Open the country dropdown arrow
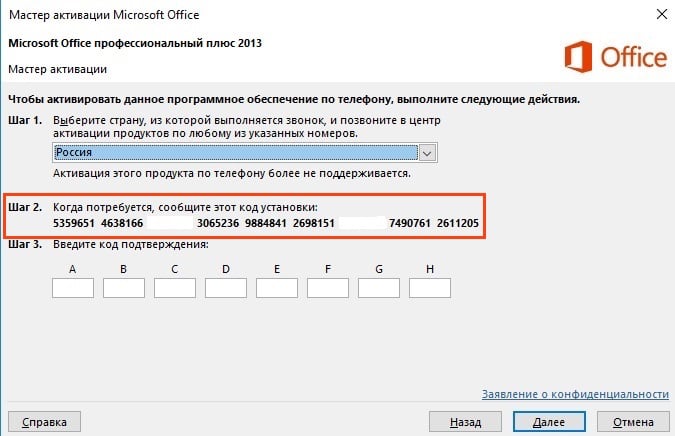The height and width of the screenshot is (436, 675). click(427, 153)
